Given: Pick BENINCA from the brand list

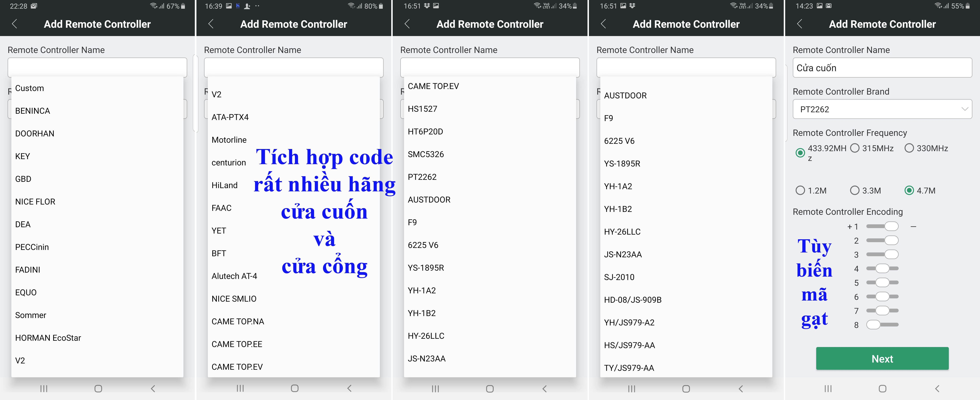Looking at the screenshot, I should click(97, 111).
